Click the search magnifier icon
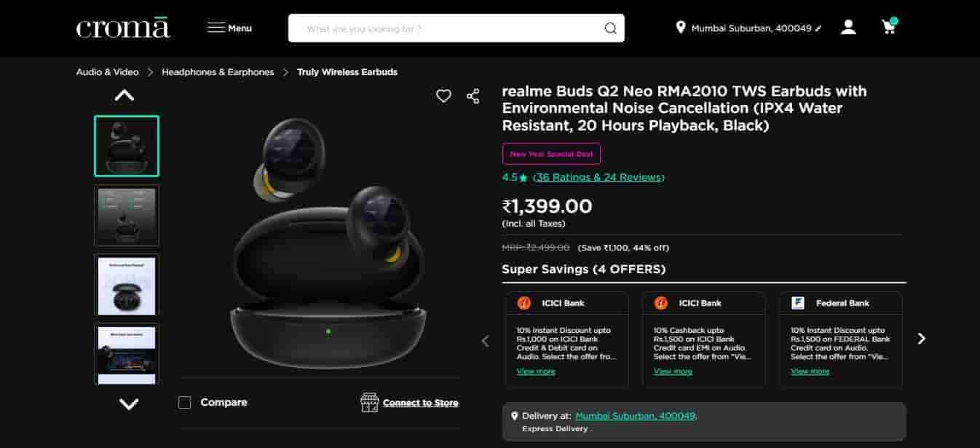The image size is (980, 448). (x=610, y=28)
